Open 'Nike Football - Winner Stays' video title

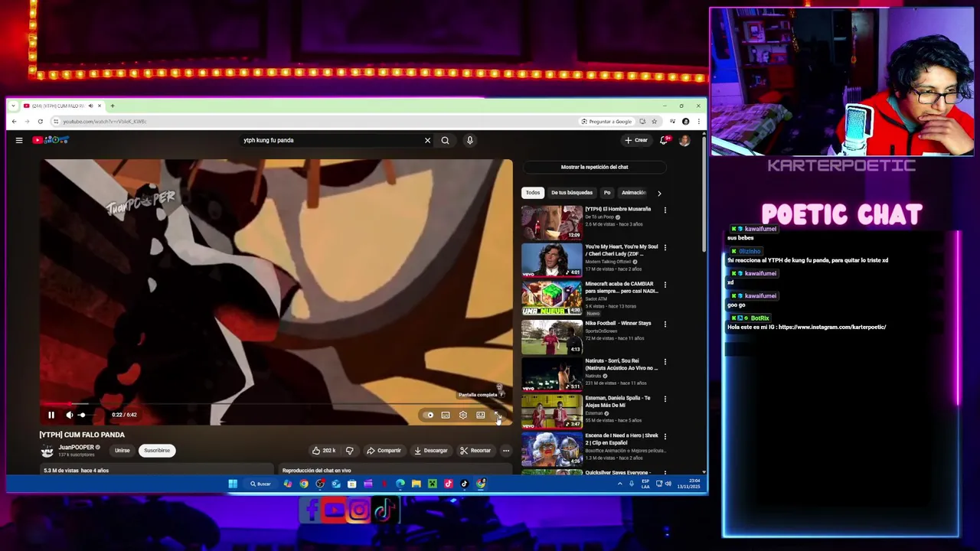[618, 323]
